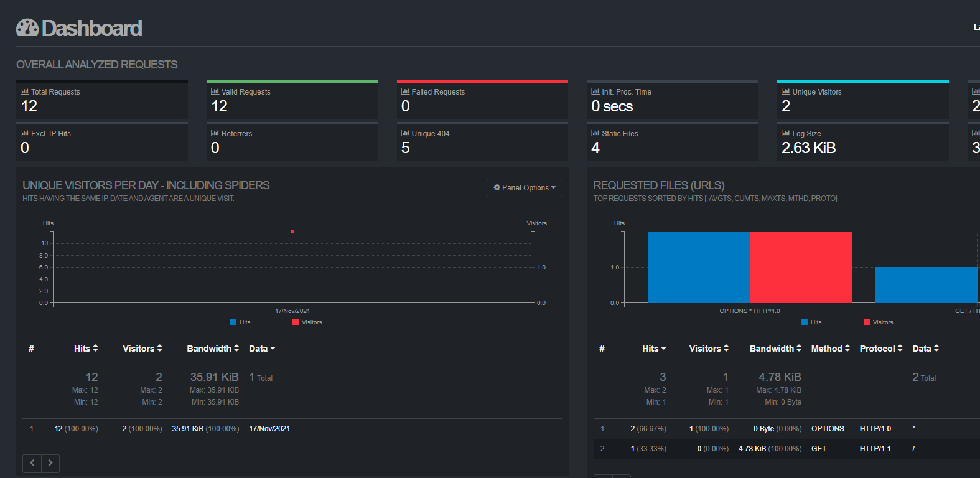Click the blue OPTIONS hits bar
Screen dimensions: 980x478
click(x=699, y=267)
